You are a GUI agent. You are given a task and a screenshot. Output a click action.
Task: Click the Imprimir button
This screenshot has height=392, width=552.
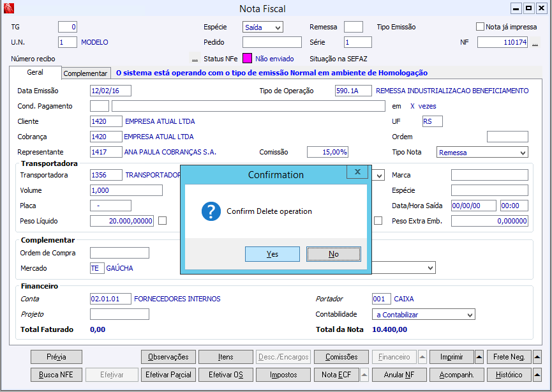pos(452,357)
